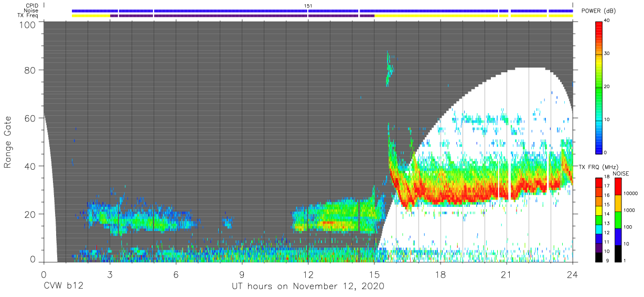Click the TX Freq row label

pyautogui.click(x=28, y=16)
